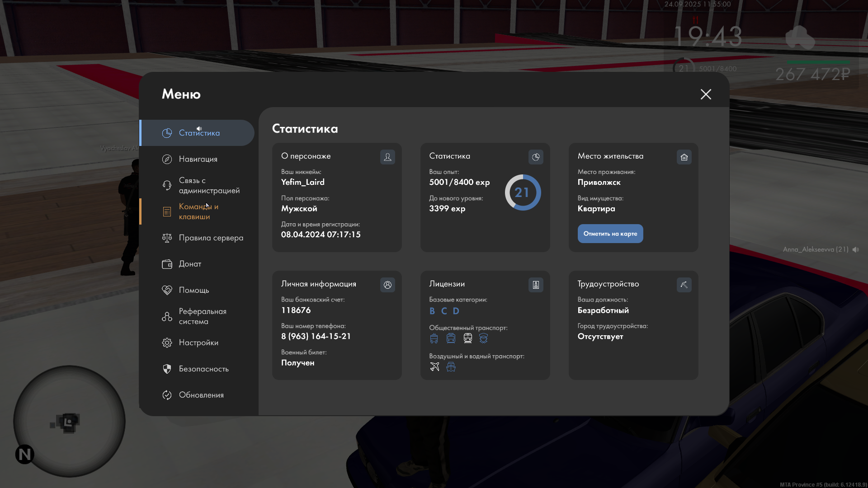The width and height of the screenshot is (868, 488).
Task: Click the airplane license icon
Action: [434, 366]
